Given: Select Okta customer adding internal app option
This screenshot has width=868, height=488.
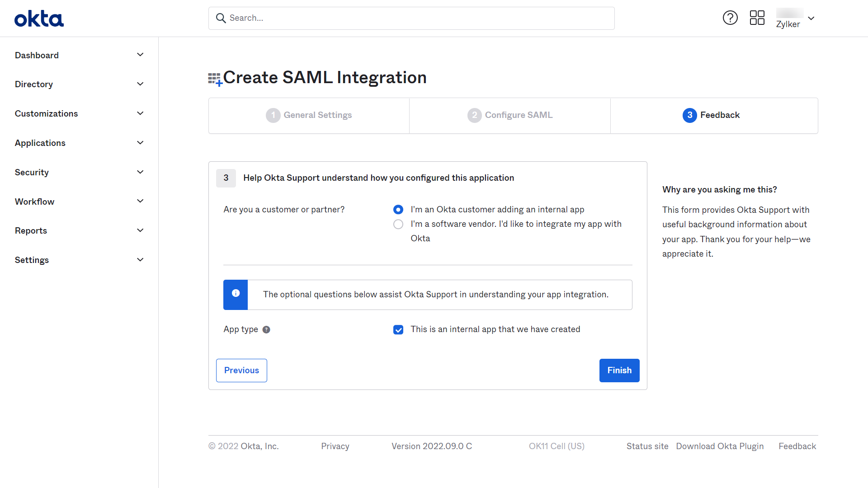Looking at the screenshot, I should click(398, 210).
